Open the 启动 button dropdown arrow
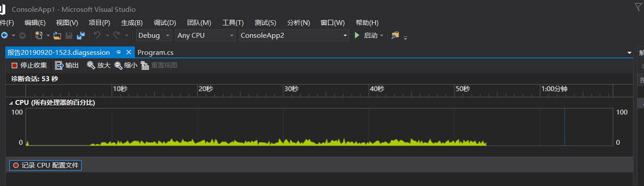 click(382, 35)
